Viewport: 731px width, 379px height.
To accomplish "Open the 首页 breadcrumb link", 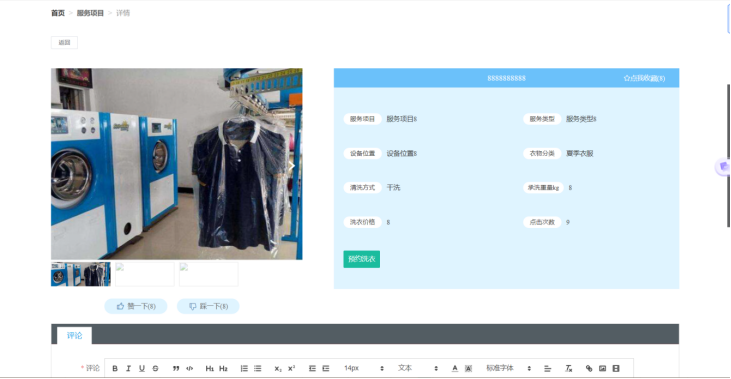I will pos(58,13).
